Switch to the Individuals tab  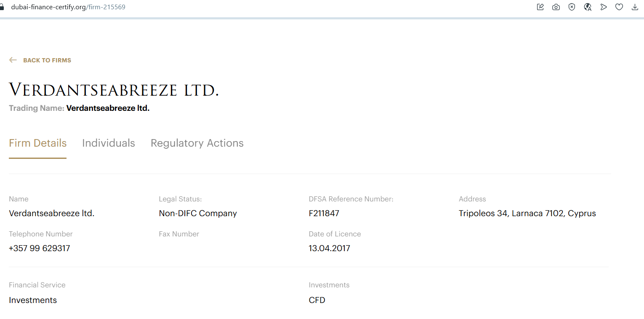click(x=109, y=143)
